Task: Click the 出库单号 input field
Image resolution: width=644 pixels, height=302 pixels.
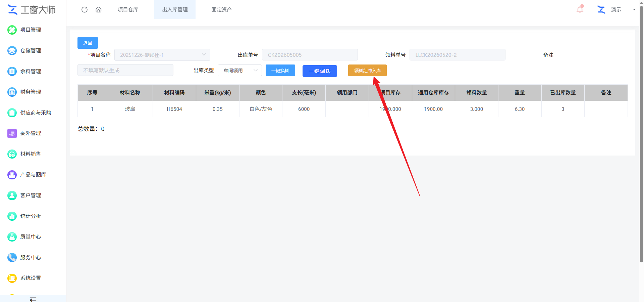Action: (x=310, y=55)
